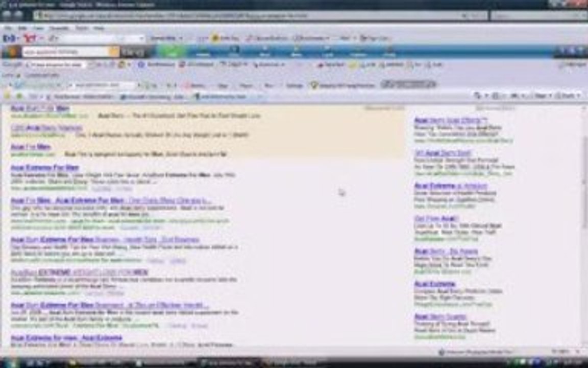
Task: Open result 'Acai Burn Extreme For Men Reviews'
Action: 105,240
